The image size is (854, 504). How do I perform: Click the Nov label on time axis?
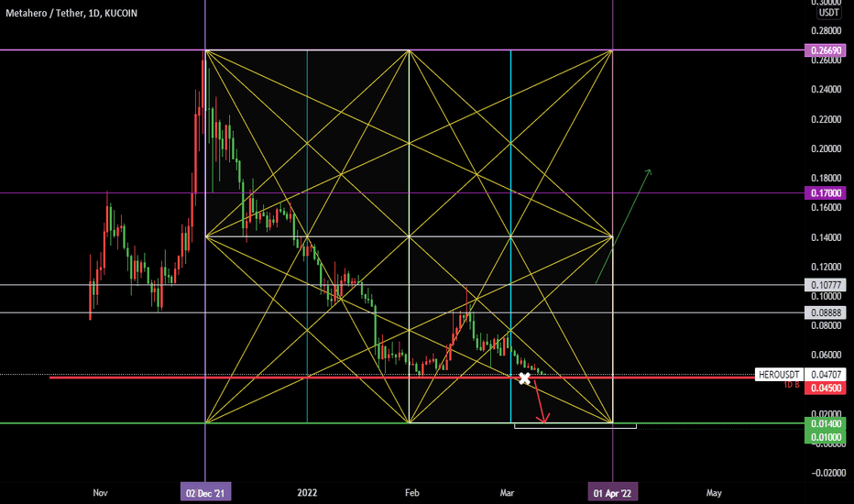point(100,493)
